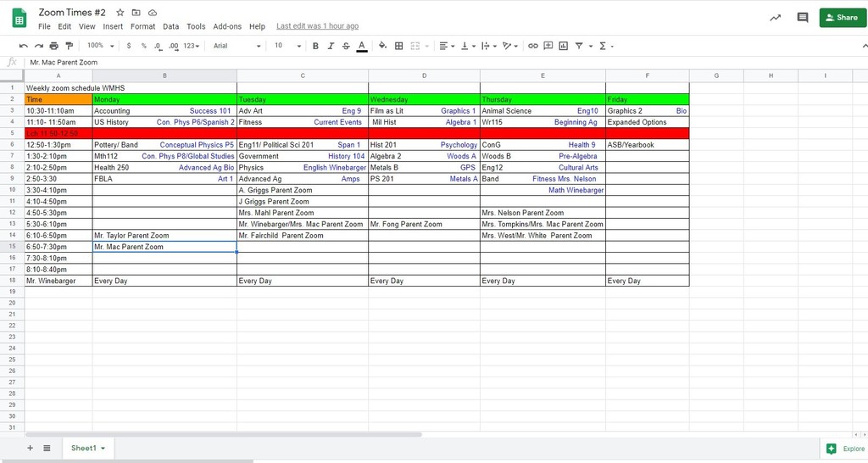Increase decimal places

[173, 46]
